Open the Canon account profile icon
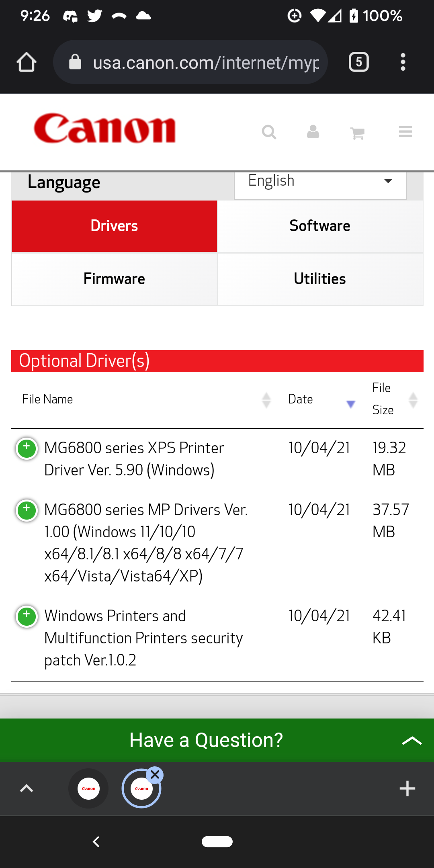The height and width of the screenshot is (868, 434). (x=313, y=132)
